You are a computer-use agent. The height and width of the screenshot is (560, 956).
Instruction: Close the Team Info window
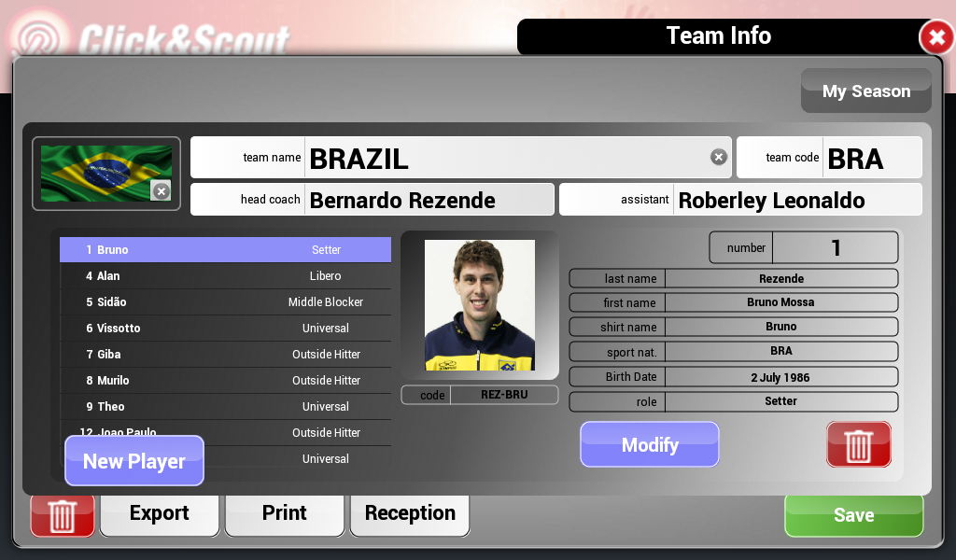[936, 37]
